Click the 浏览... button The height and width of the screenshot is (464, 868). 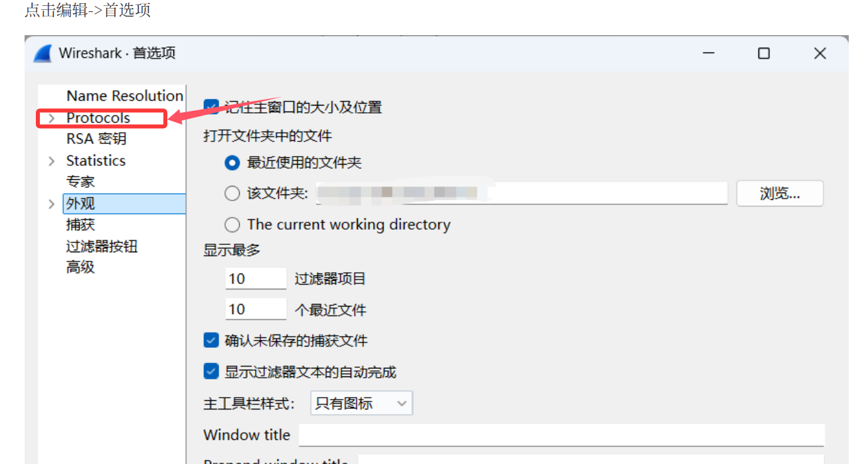pyautogui.click(x=780, y=193)
